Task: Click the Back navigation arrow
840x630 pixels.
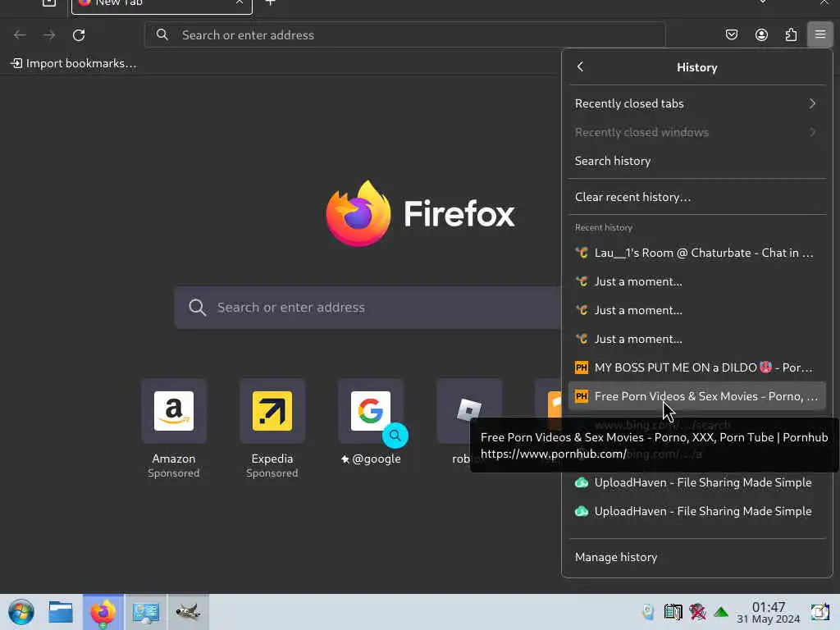Action: (x=20, y=34)
